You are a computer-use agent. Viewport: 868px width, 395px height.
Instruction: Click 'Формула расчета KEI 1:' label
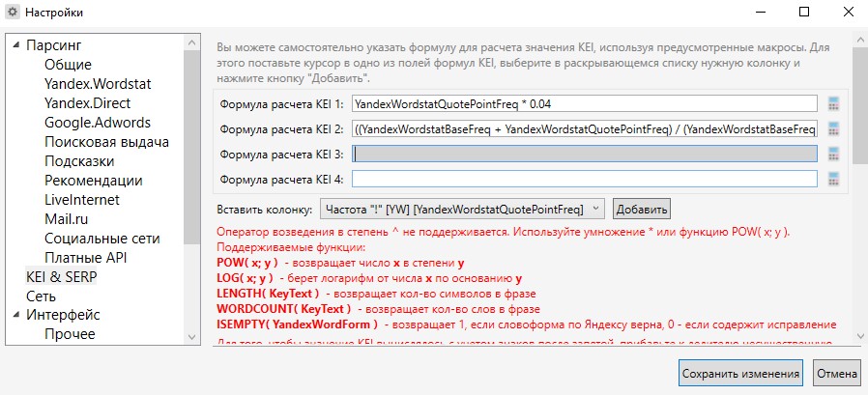282,104
